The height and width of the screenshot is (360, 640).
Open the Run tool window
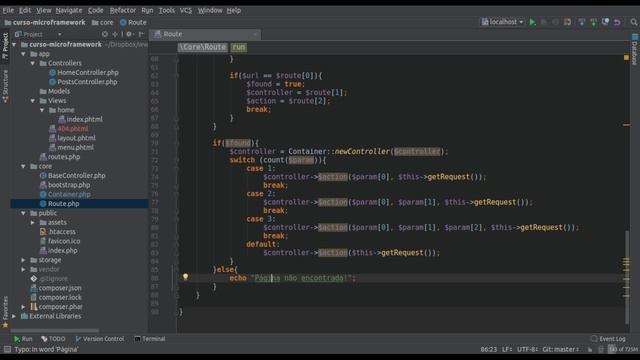tap(23, 339)
